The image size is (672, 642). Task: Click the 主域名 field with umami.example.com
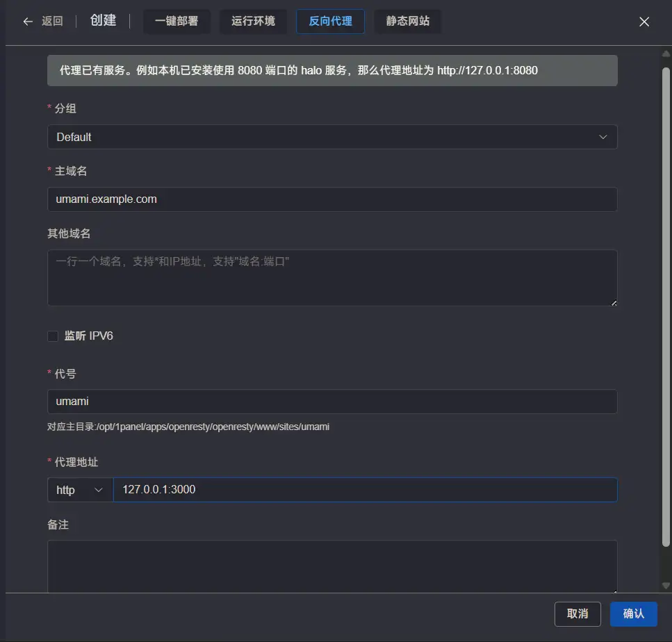pyautogui.click(x=332, y=199)
